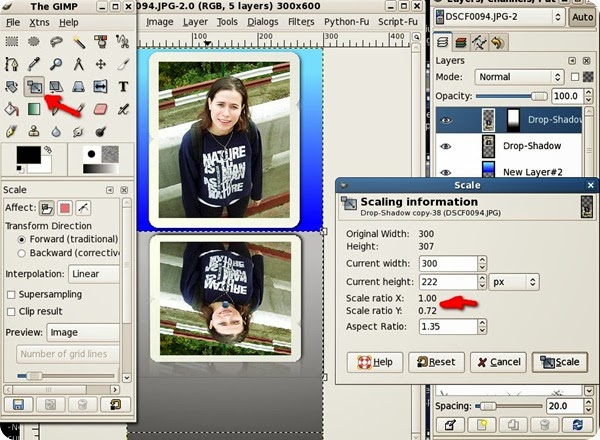Toggle the layer lock checkbox beside Mode
Image resolution: width=600 pixels, height=440 pixels.
(x=575, y=77)
